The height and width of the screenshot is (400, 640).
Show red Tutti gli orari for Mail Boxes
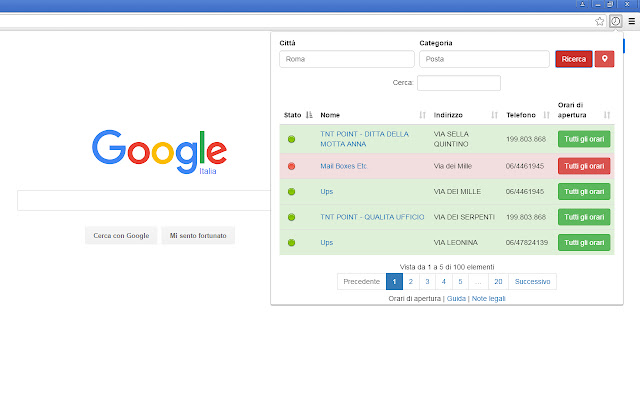(x=584, y=166)
